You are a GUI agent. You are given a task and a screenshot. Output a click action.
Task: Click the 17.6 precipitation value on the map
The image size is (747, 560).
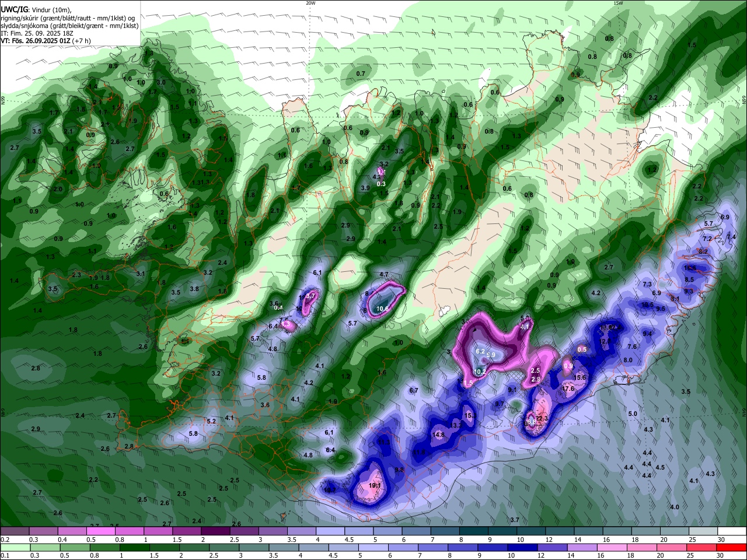[x=568, y=388]
